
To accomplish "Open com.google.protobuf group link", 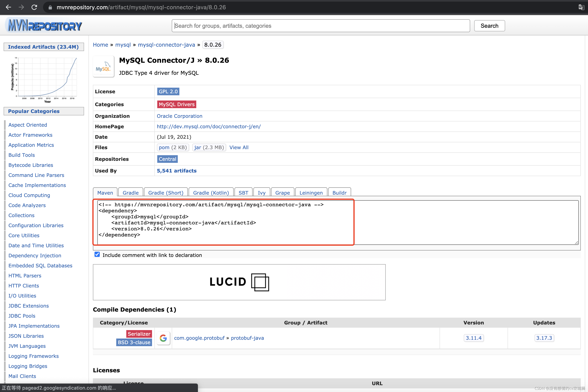I will click(199, 338).
